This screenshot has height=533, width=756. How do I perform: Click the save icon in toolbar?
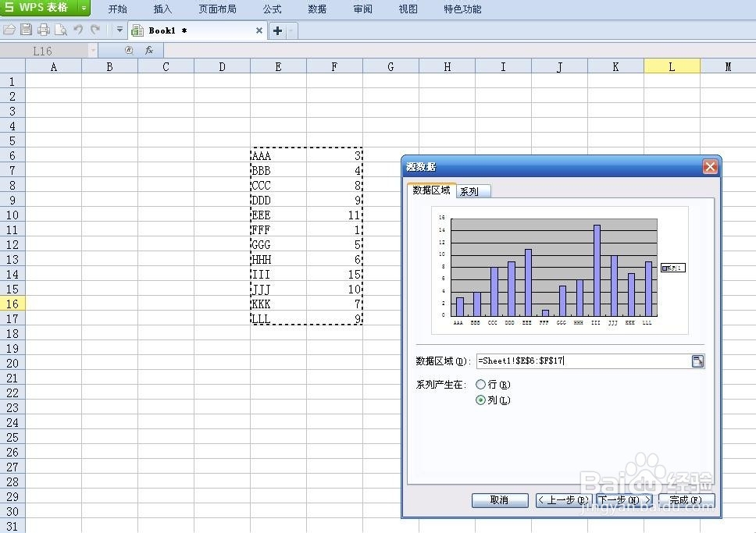pos(26,30)
